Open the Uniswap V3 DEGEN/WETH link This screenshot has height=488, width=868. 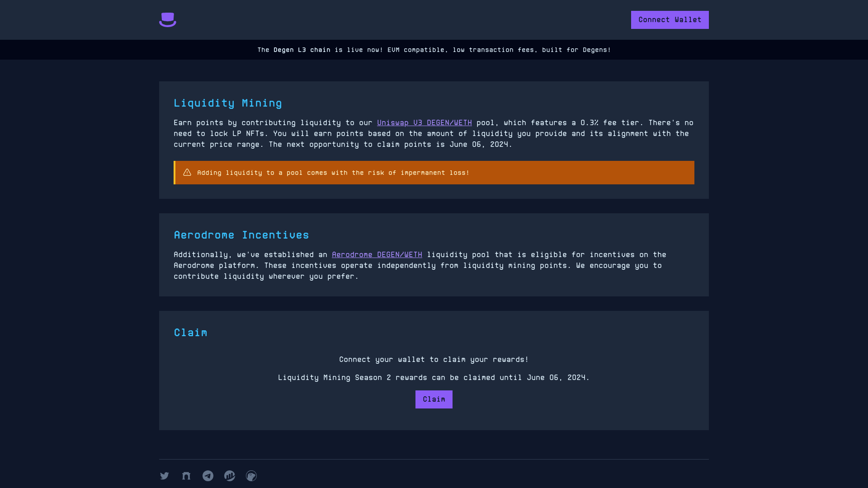pos(425,123)
